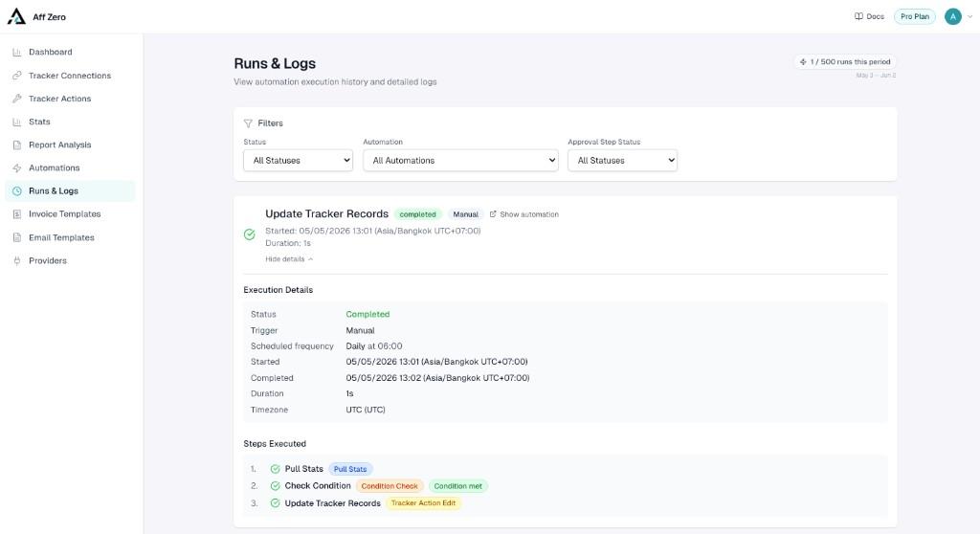The height and width of the screenshot is (534, 980).
Task: Click the Tracker Actions wrench icon
Action: pos(17,99)
